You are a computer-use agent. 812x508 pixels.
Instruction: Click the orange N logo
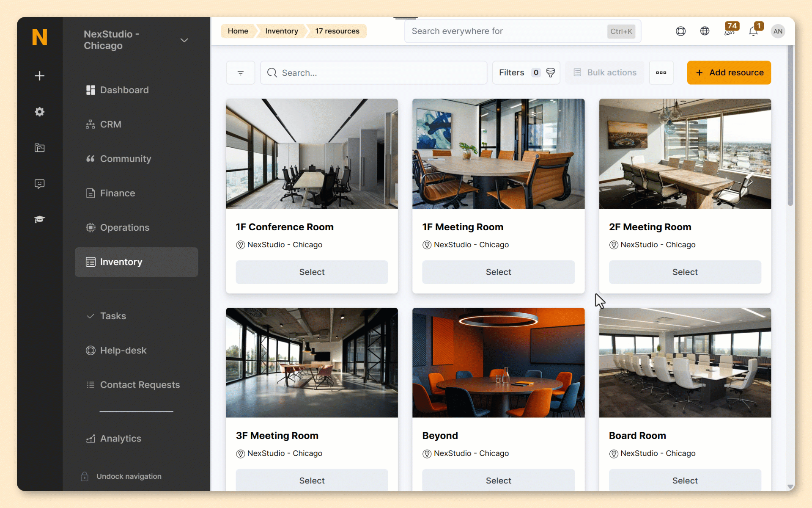pyautogui.click(x=39, y=37)
